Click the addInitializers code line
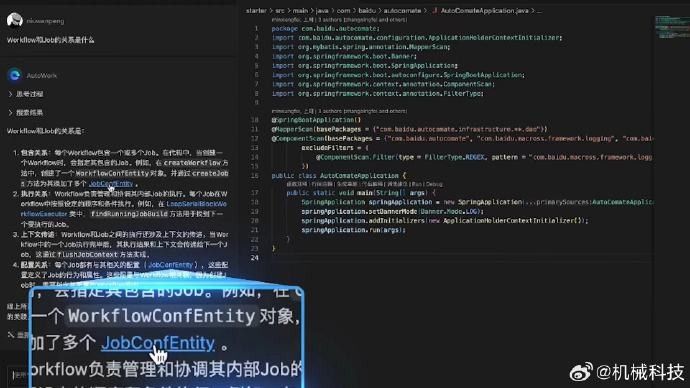This screenshot has height=388, width=690. [x=445, y=221]
